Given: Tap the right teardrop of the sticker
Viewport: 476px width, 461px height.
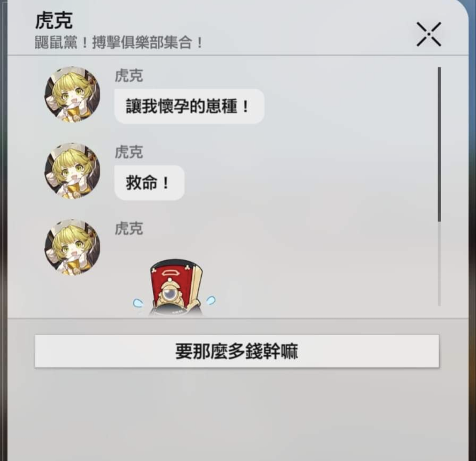Looking at the screenshot, I should (211, 300).
